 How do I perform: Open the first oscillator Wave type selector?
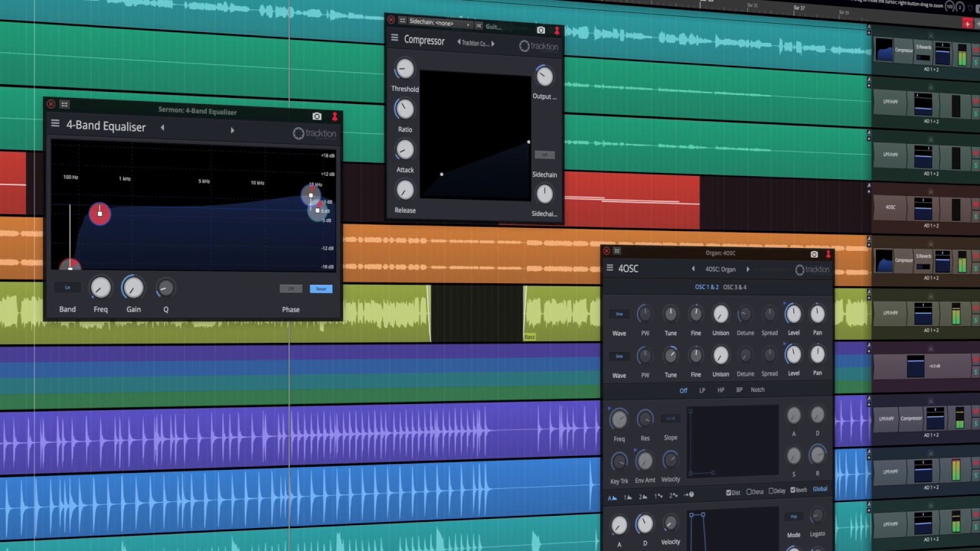pyautogui.click(x=619, y=315)
